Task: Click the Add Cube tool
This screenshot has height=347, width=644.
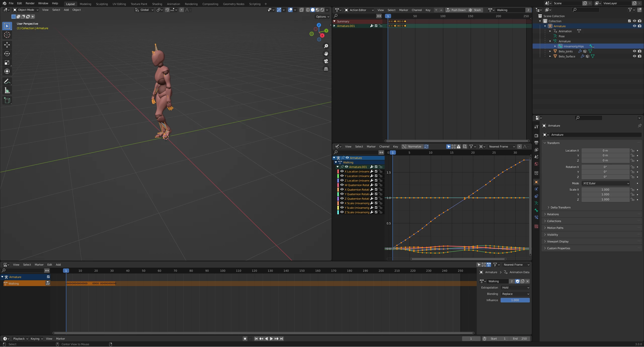Action: 7,100
